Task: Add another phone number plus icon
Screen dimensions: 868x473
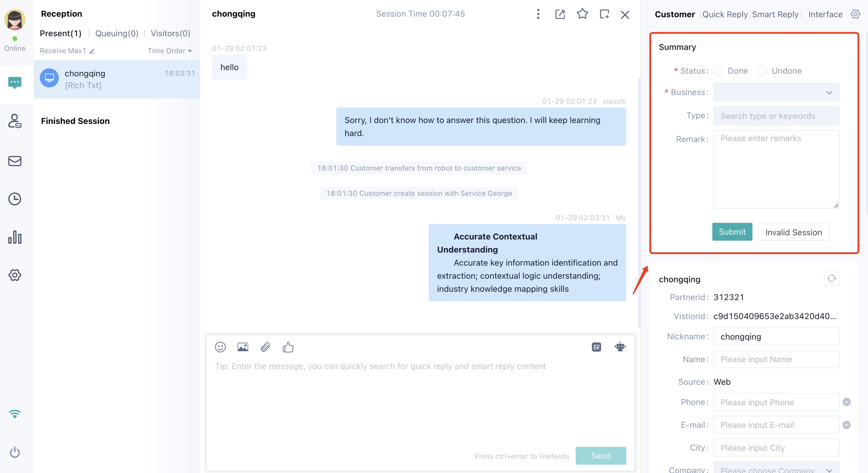Action: (846, 402)
